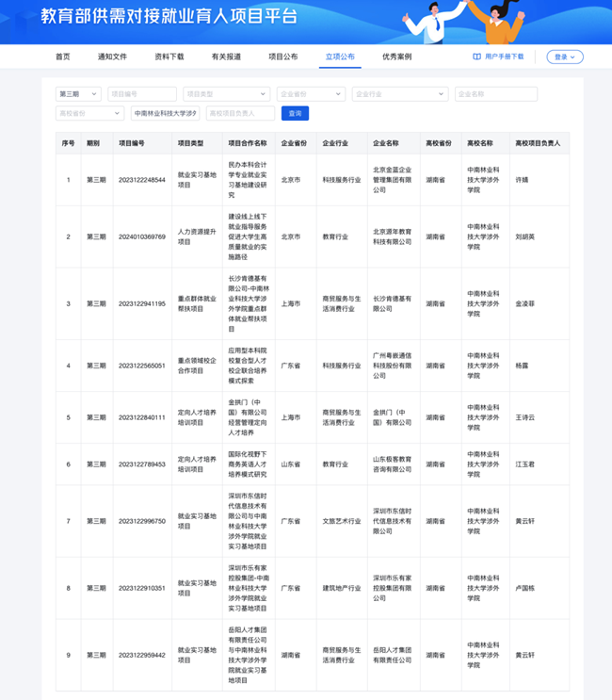Expand the 高校省份 dropdown filter
This screenshot has height=700, width=612.
pos(89,113)
